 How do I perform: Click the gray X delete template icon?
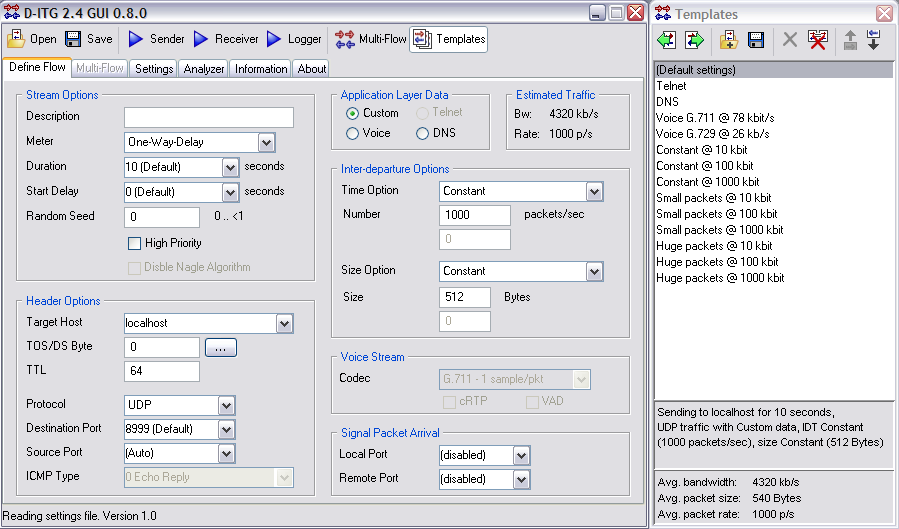point(790,40)
